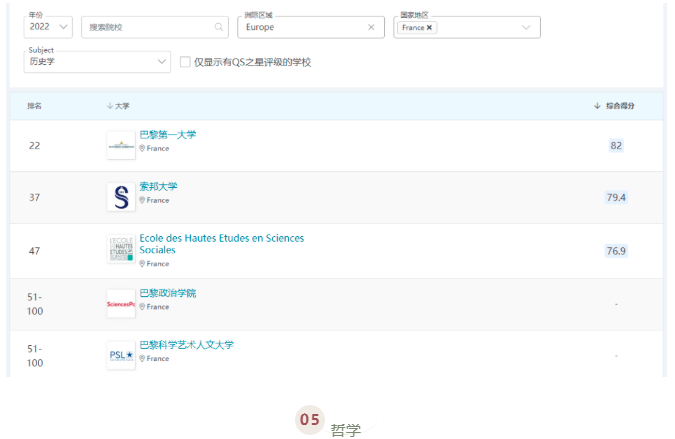
Task: Click rank 37 cell
Action: (x=34, y=198)
